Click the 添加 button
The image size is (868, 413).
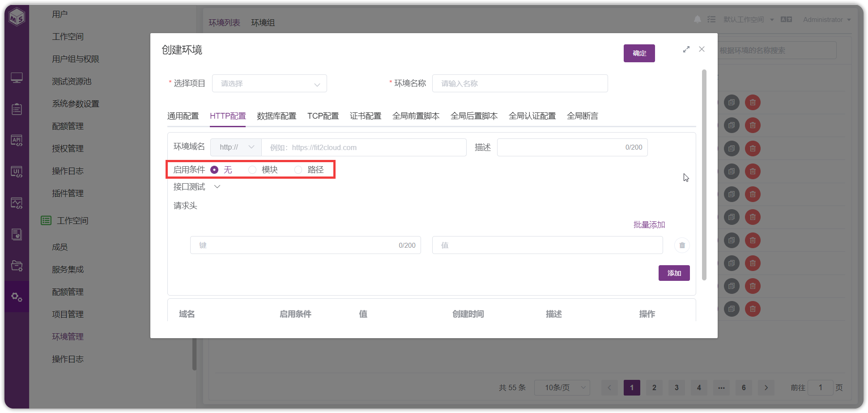pos(674,273)
